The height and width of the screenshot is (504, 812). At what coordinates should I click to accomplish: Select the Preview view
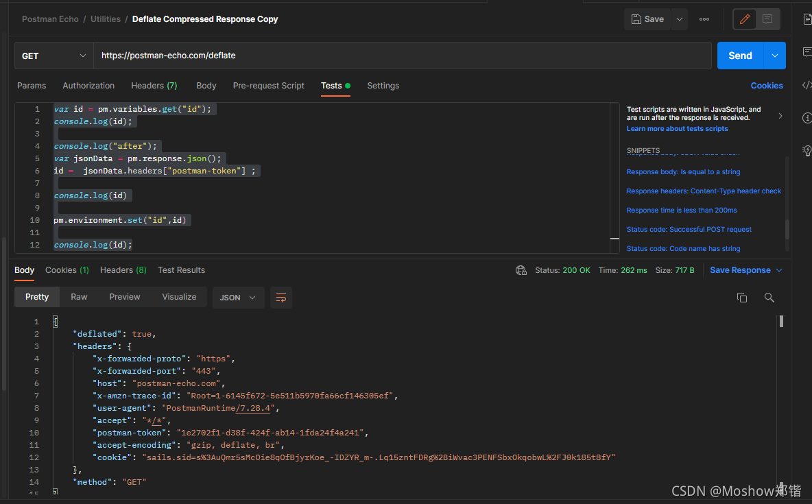pyautogui.click(x=124, y=297)
